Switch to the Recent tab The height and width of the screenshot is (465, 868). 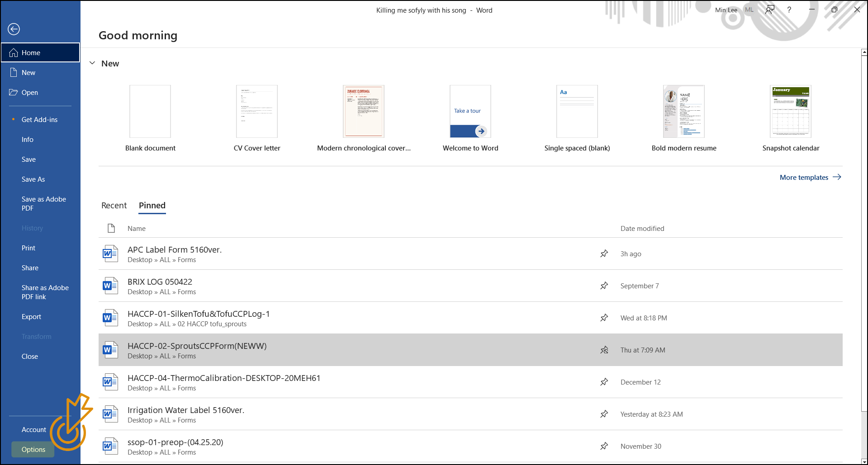coord(114,205)
